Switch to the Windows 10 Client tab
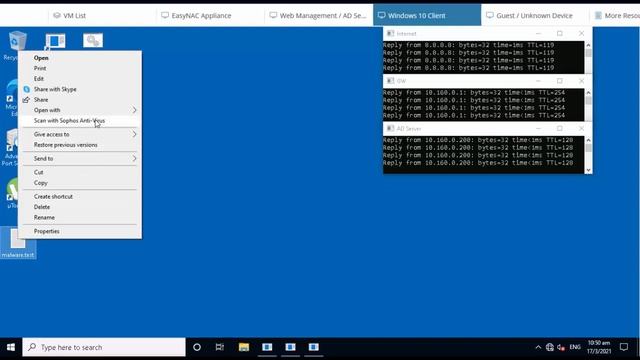Image resolution: width=640 pixels, height=360 pixels. (x=427, y=16)
